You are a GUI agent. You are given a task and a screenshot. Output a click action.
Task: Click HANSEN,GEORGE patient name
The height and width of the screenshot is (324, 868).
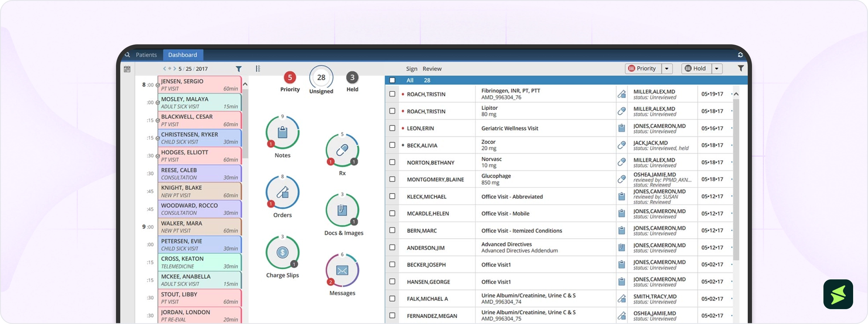[428, 282]
